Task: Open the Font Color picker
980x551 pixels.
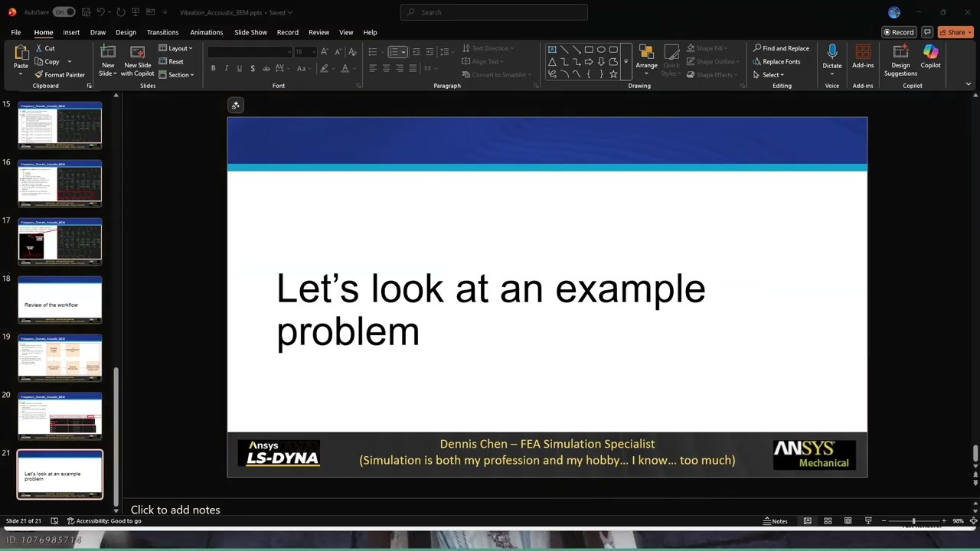Action: pos(345,68)
